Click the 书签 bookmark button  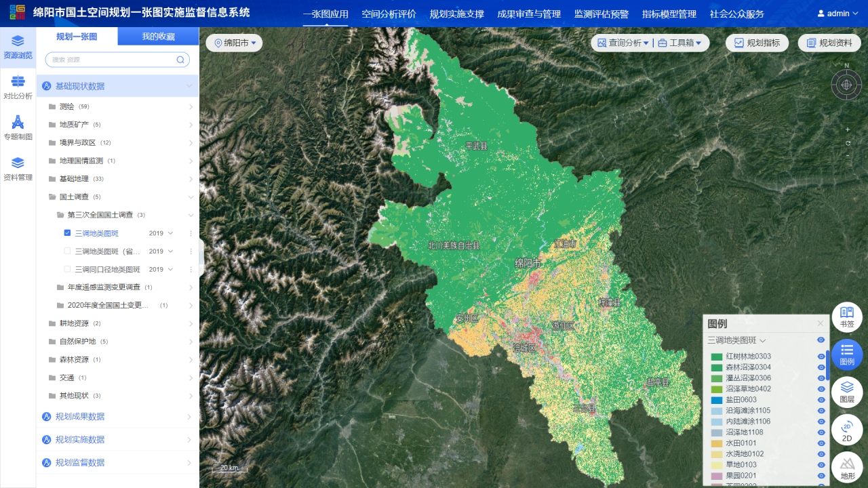coord(846,317)
